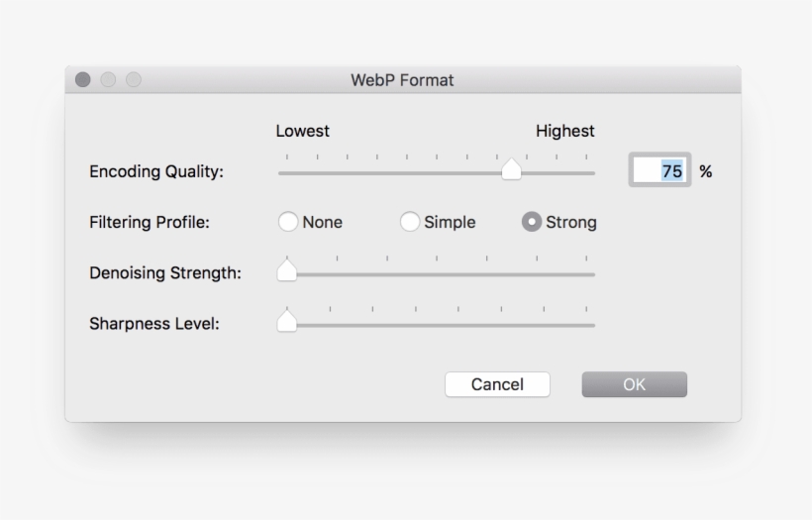Click the Lowest quality label
This screenshot has width=812, height=520.
click(302, 131)
